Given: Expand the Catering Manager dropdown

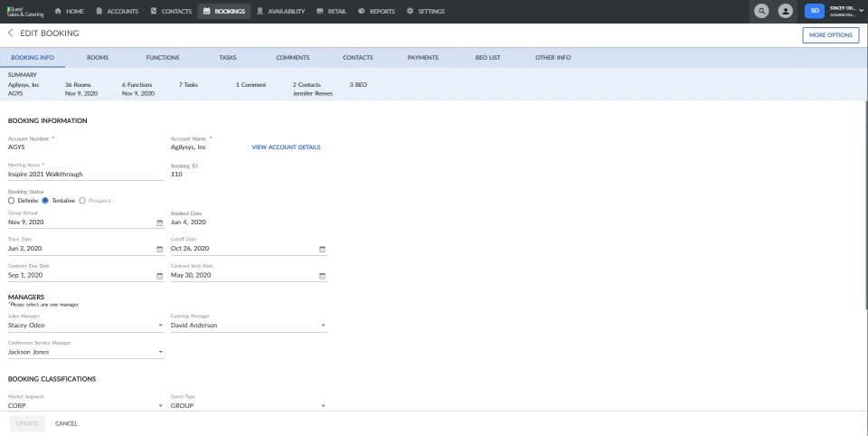Looking at the screenshot, I should click(324, 326).
